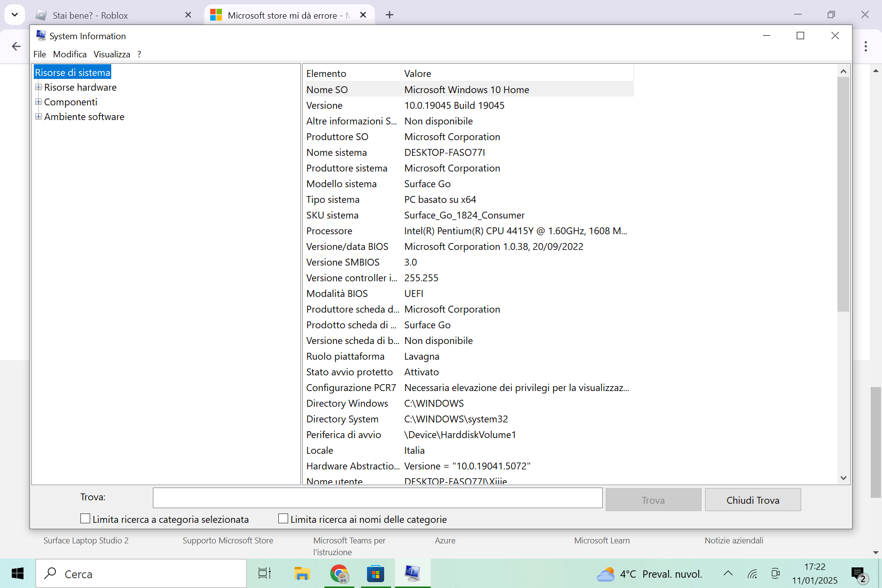The width and height of the screenshot is (882, 588).
Task: Open the System Information window icon menu
Action: 41,36
